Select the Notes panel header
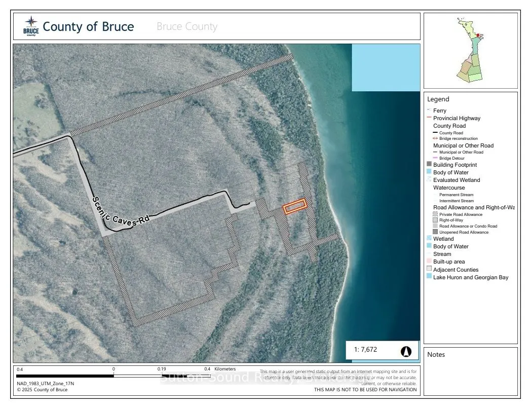 click(x=436, y=354)
